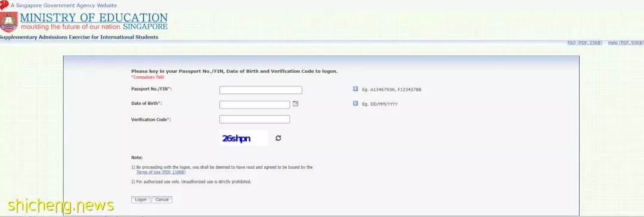Open the FAQ PDF link
This screenshot has height=217, width=644.
[584, 43]
